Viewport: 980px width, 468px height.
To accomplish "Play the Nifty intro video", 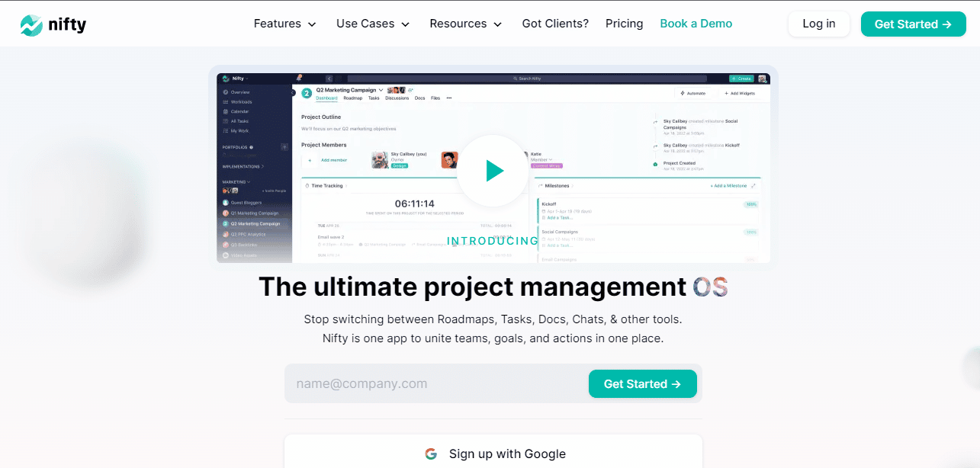I will coord(493,171).
